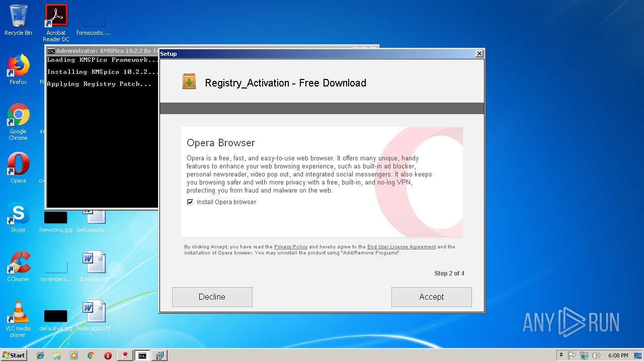This screenshot has width=644, height=362.
Task: Open the Opera desktop shortcut
Action: (18, 168)
